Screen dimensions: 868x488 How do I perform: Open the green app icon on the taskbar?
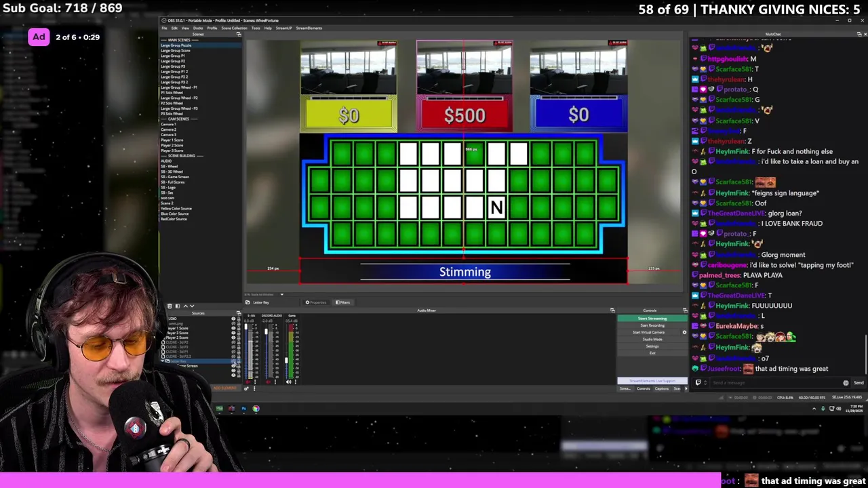[x=219, y=408]
